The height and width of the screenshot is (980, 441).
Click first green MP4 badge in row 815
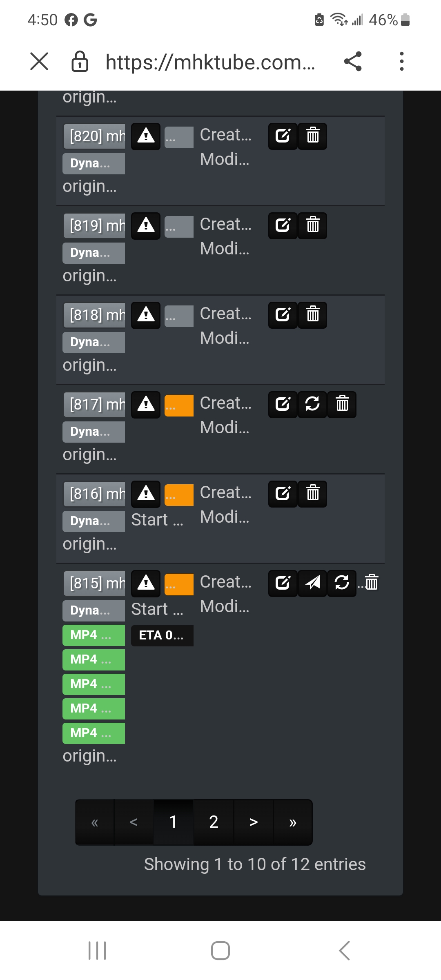pos(94,635)
